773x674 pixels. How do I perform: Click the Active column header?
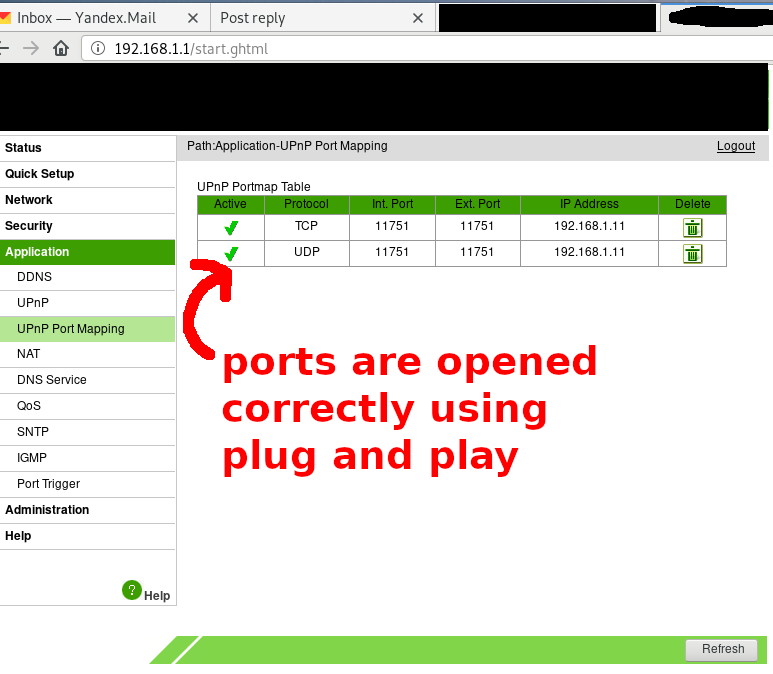[231, 205]
